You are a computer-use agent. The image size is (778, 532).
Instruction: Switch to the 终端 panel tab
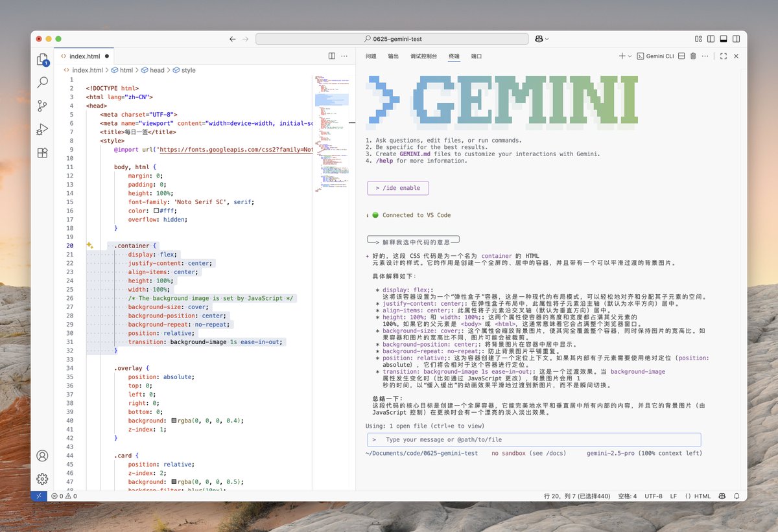coord(454,56)
